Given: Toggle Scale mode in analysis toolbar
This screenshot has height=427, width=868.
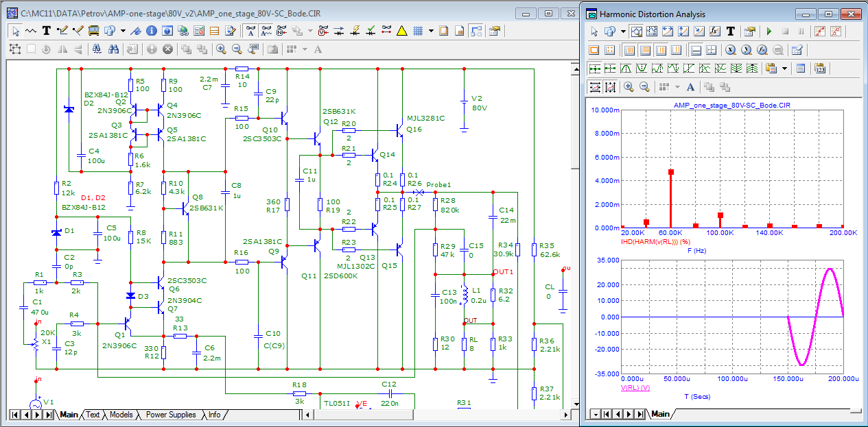Looking at the screenshot, I should (x=636, y=32).
